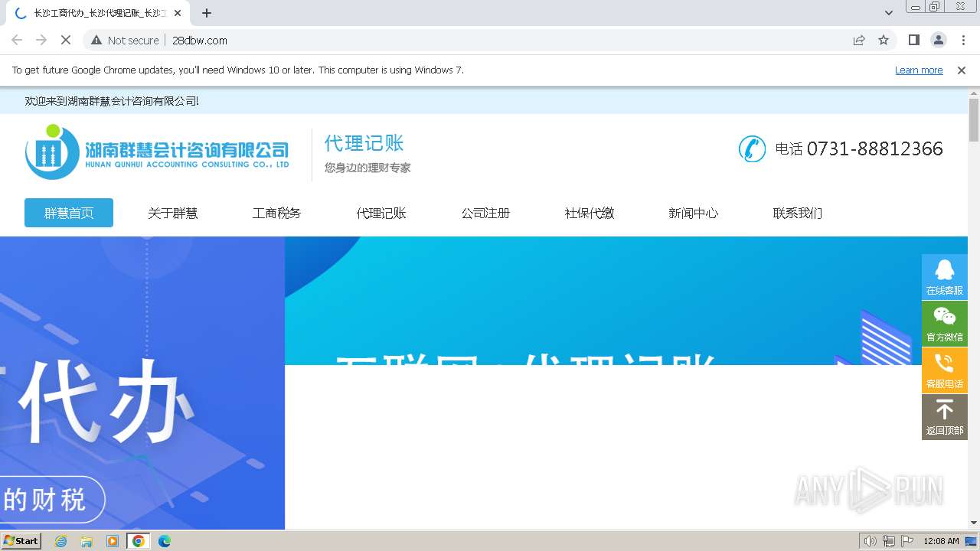Image resolution: width=980 pixels, height=551 pixels.
Task: Open Windows Media Player from taskbar
Action: click(113, 541)
